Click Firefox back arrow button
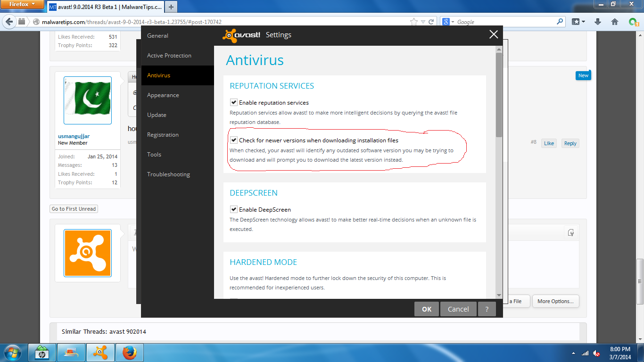 tap(9, 22)
